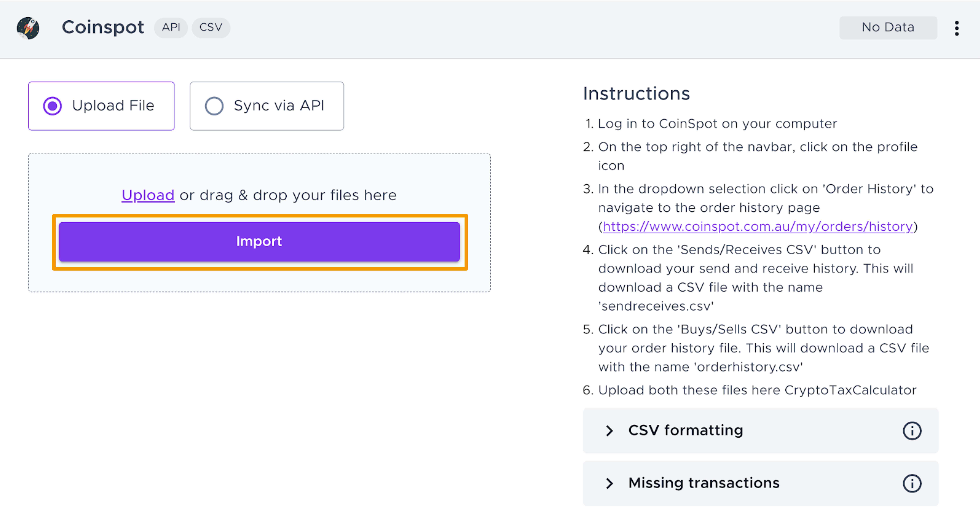Image resolution: width=980 pixels, height=516 pixels.
Task: Click the CSV formatting title text
Action: tap(686, 430)
